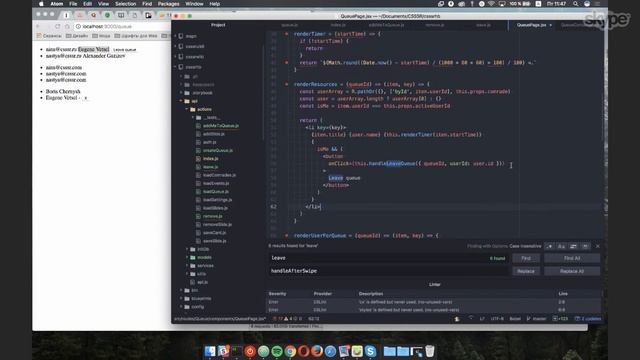Open the Packages menu
The image size is (640, 360).
pos(169,4)
